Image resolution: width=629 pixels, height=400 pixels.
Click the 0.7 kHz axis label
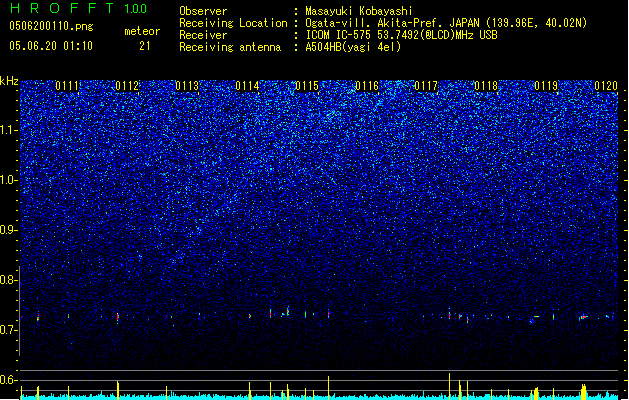9,330
